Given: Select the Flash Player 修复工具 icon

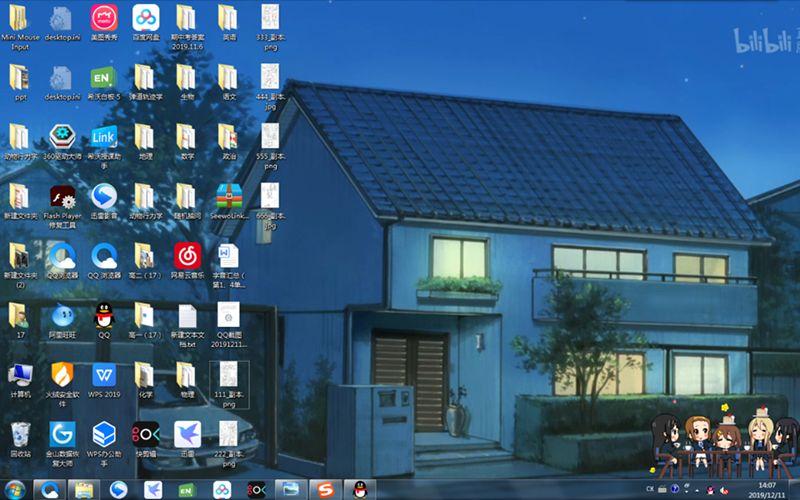Looking at the screenshot, I should (61, 196).
